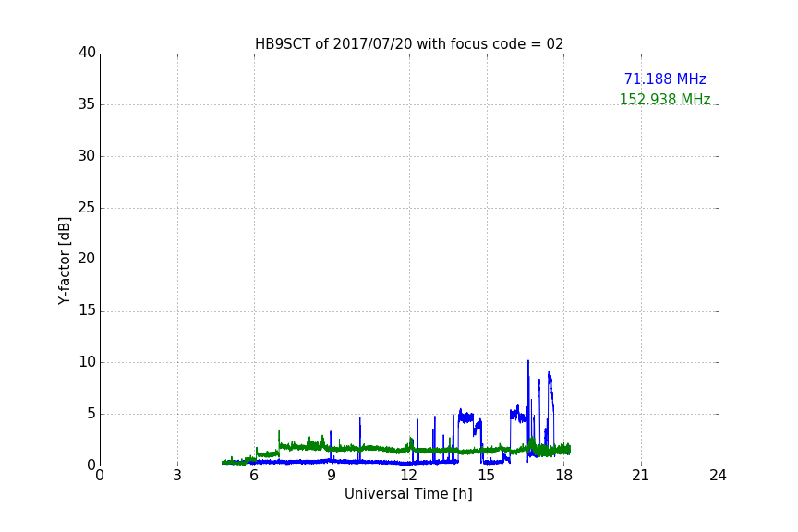Click x-axis tick label 9

332,476
